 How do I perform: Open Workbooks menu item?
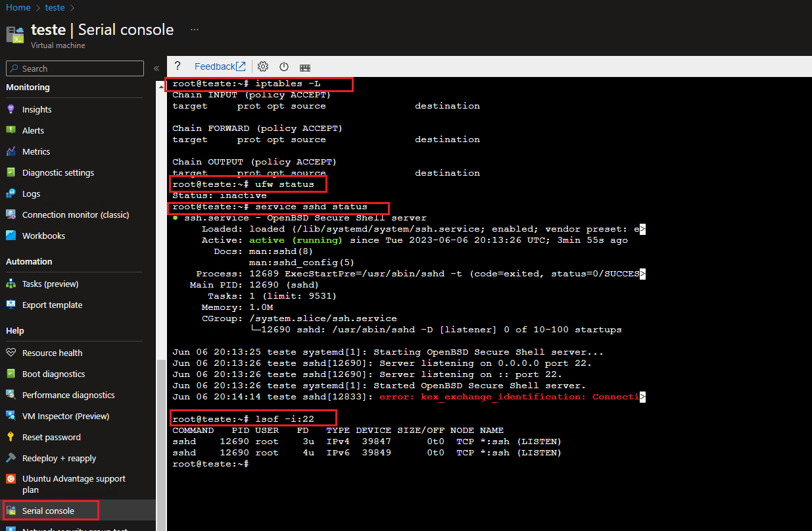tap(43, 236)
